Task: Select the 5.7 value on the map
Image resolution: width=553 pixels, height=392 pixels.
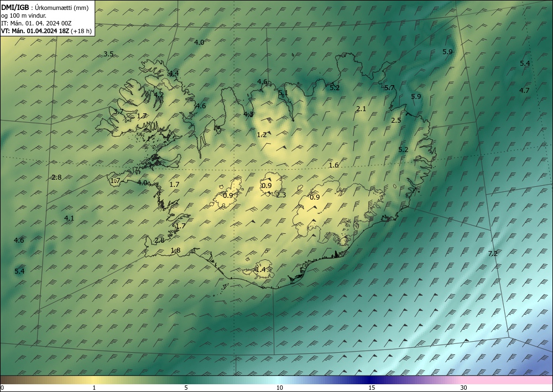Action: (389, 88)
